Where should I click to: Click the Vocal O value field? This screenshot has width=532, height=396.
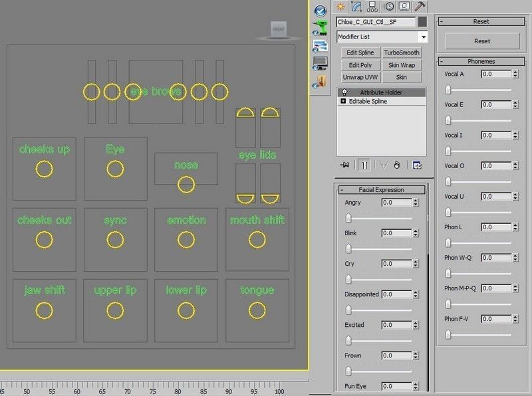point(496,166)
